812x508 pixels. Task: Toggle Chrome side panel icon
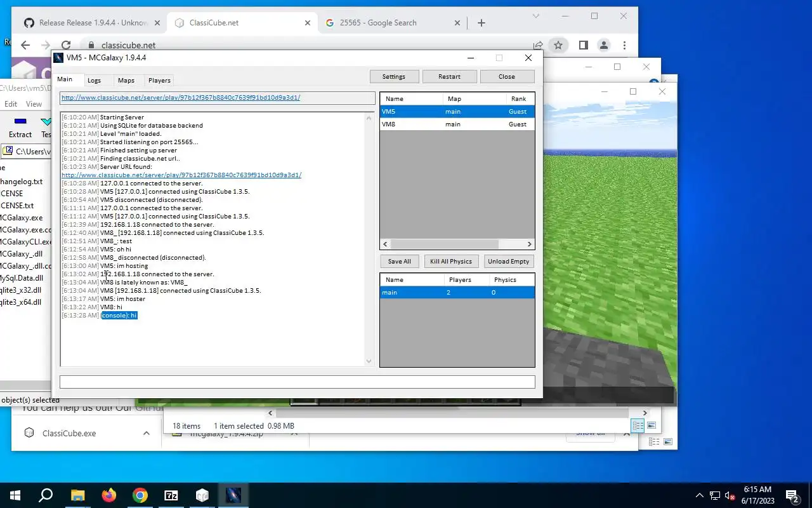pyautogui.click(x=584, y=45)
